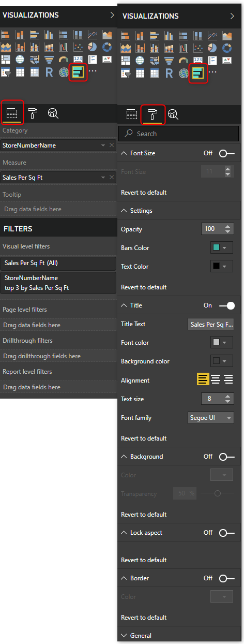Set title alignment to center
244x644 pixels.
pos(216,380)
